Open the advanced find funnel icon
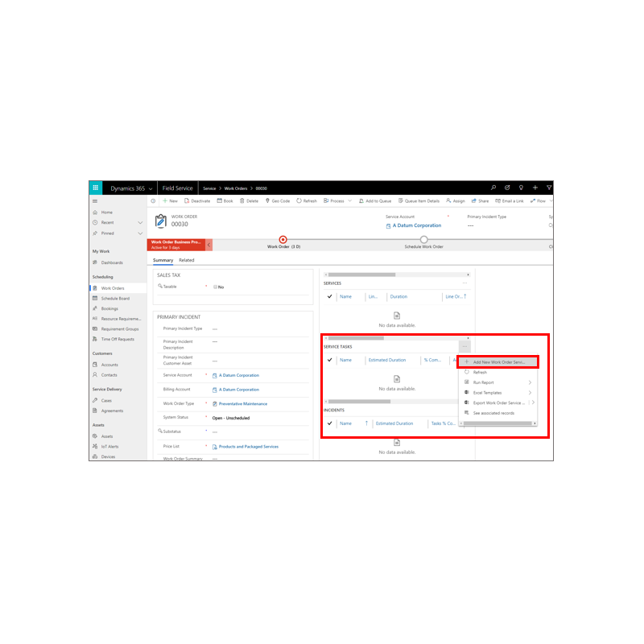644x644 pixels. click(x=549, y=188)
